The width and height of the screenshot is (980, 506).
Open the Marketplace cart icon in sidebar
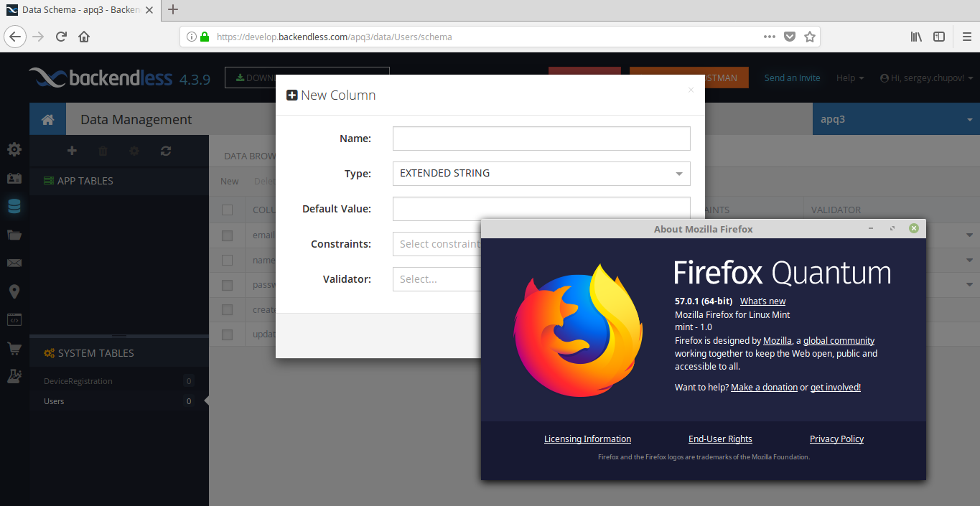tap(14, 349)
